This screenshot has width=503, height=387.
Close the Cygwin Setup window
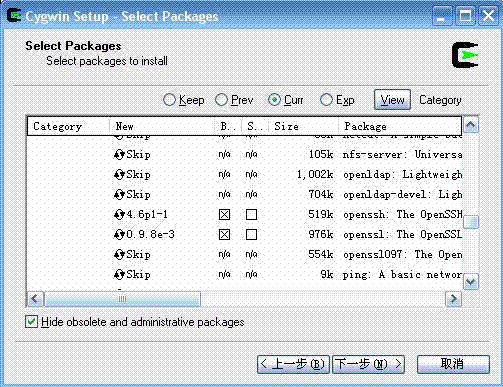pos(488,16)
